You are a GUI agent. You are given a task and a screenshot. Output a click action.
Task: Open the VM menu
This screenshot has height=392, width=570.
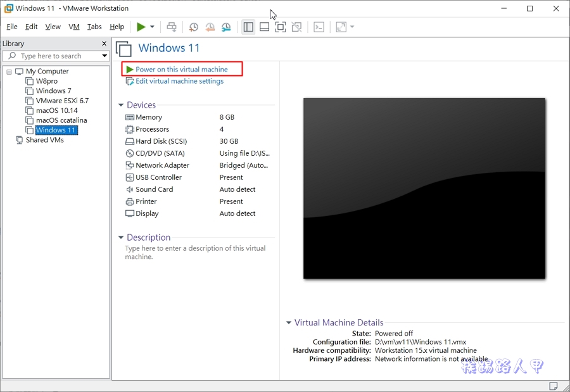73,27
